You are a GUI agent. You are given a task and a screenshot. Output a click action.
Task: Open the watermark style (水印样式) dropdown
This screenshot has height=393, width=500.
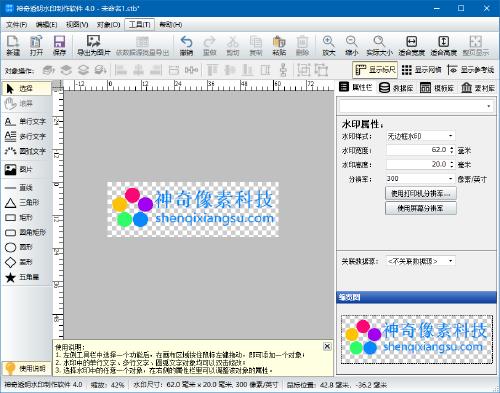point(420,136)
